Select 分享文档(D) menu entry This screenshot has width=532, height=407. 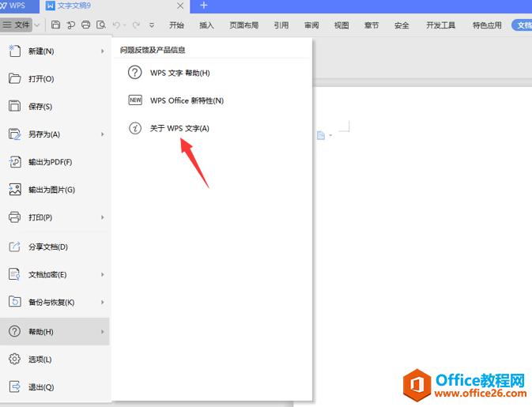tap(55, 247)
